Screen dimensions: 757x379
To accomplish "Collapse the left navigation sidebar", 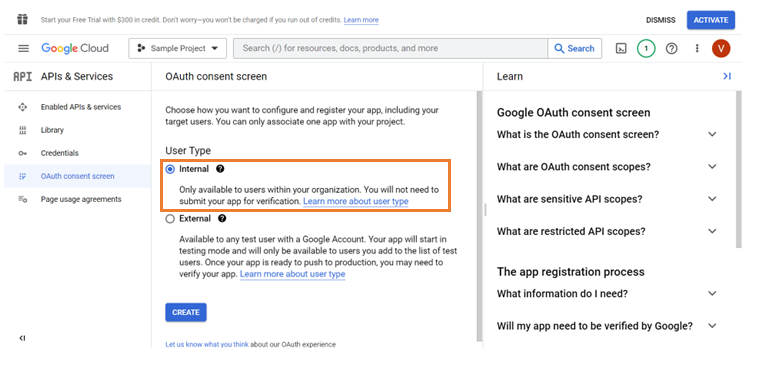I will pyautogui.click(x=22, y=338).
